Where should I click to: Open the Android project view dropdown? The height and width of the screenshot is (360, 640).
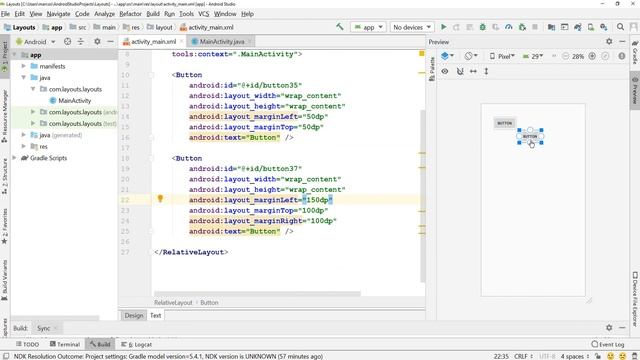[x=35, y=42]
